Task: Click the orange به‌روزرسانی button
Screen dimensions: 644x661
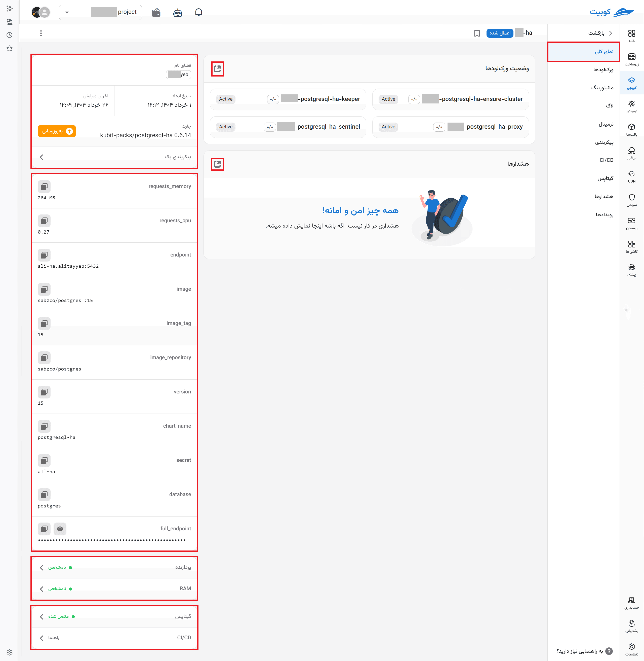Action: pyautogui.click(x=57, y=131)
